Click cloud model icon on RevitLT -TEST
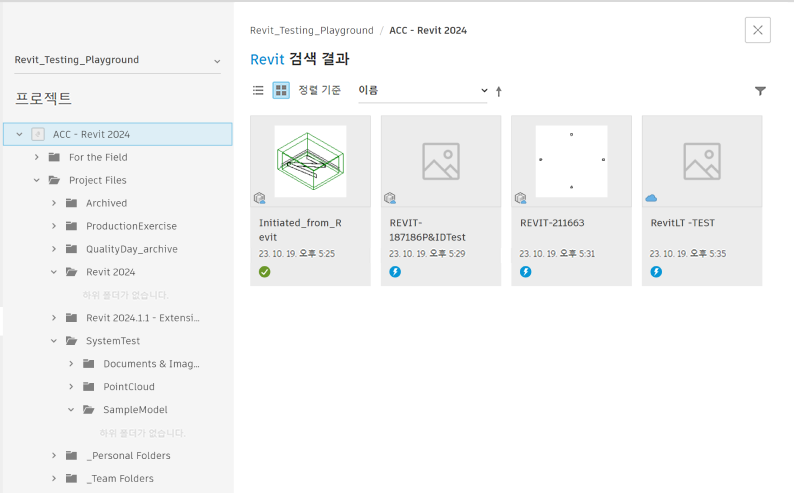 click(x=651, y=198)
